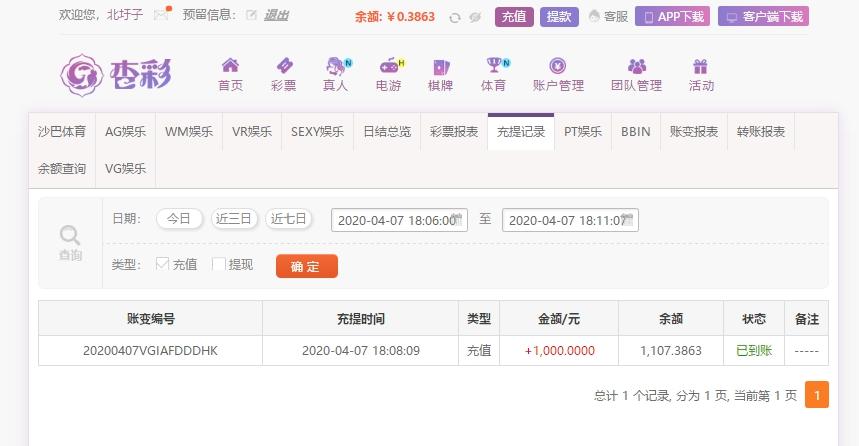Go to page 1 pagination button

(816, 394)
